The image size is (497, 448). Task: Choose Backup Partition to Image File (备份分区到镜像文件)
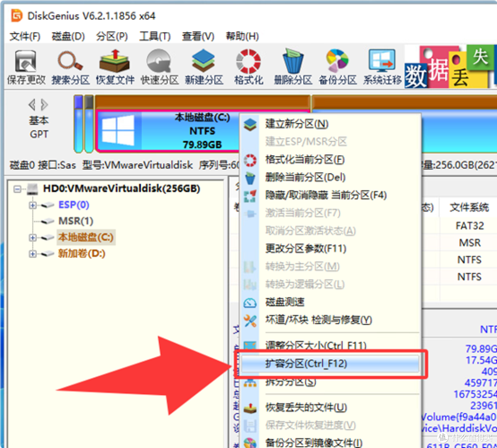pos(329,442)
